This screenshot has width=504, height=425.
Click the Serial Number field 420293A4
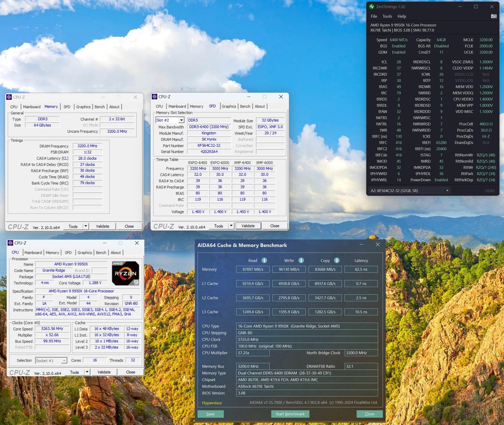(x=209, y=152)
